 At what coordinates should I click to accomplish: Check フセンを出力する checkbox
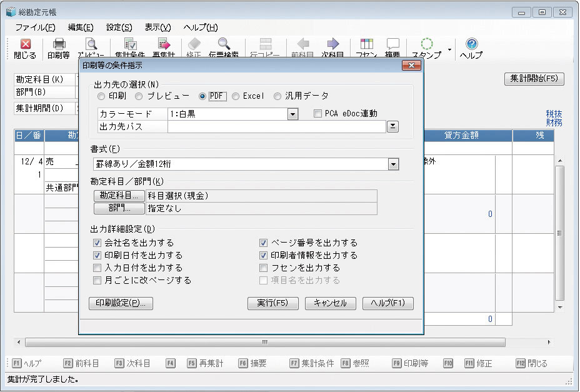[263, 268]
